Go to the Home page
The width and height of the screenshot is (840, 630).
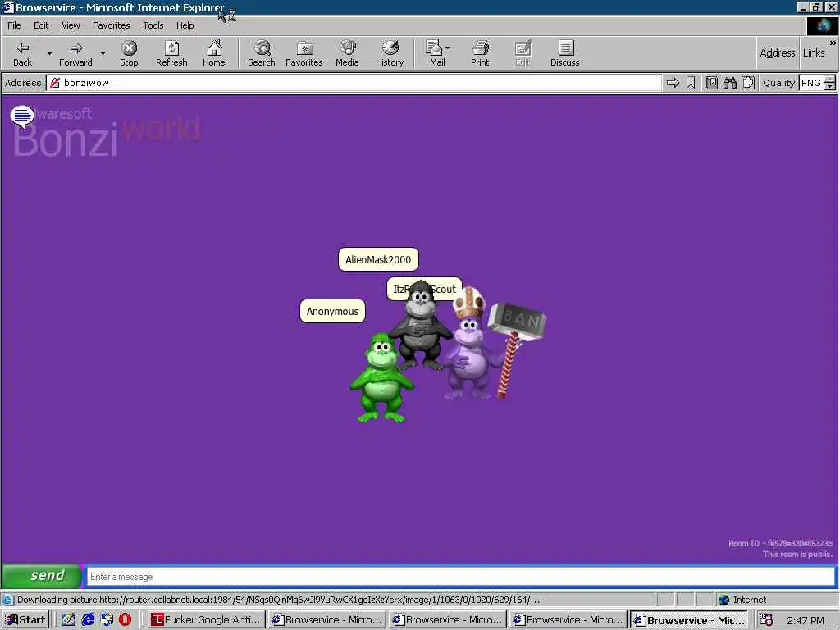(214, 53)
